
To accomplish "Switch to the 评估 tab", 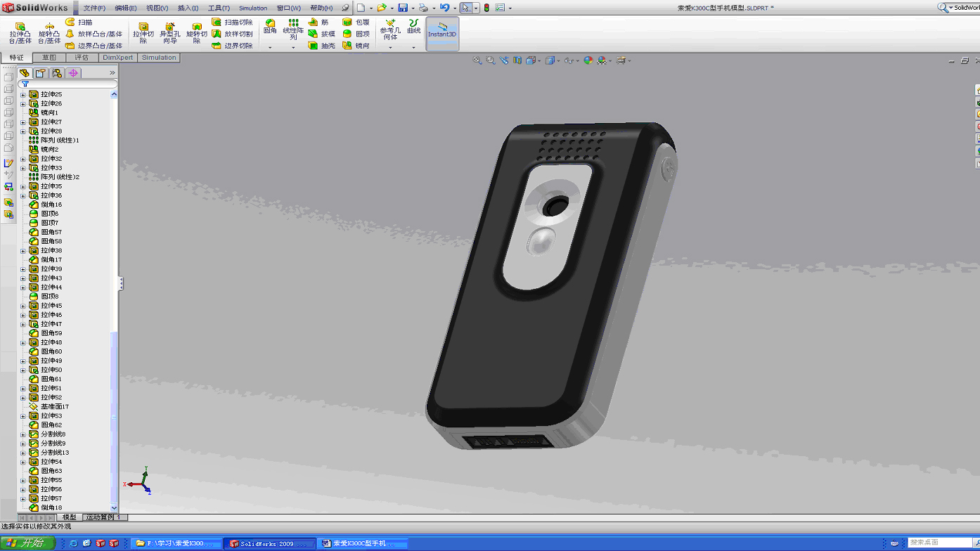I will (x=82, y=58).
